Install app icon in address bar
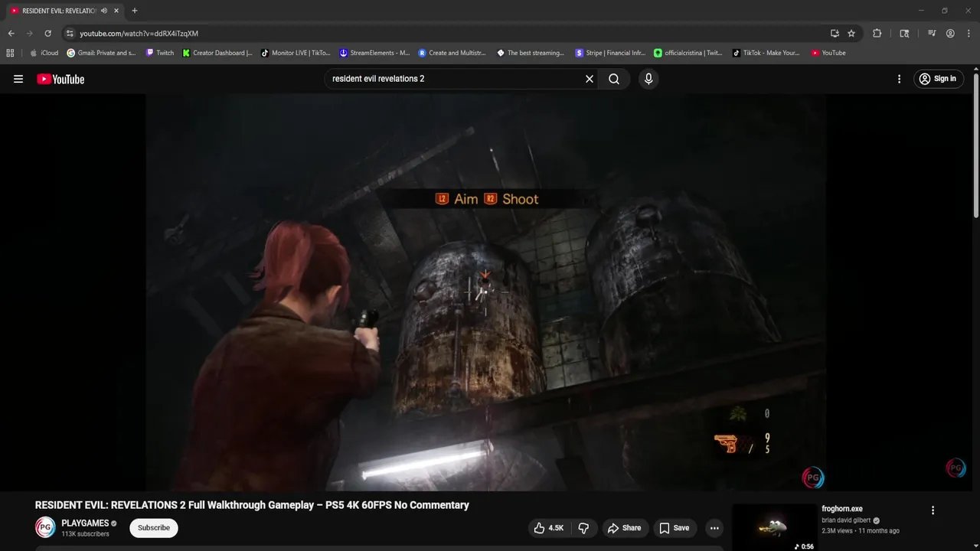 pos(835,34)
